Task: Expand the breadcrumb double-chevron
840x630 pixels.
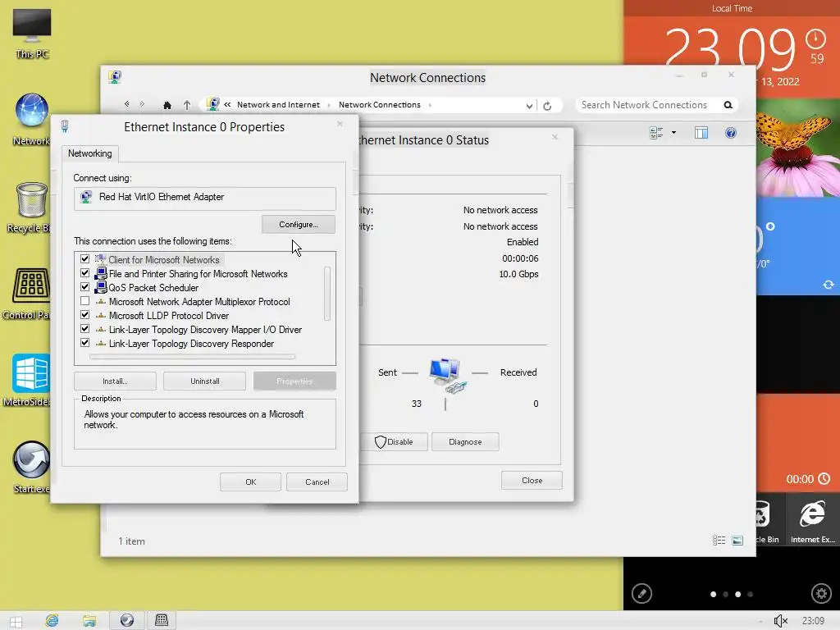Action: pos(227,104)
